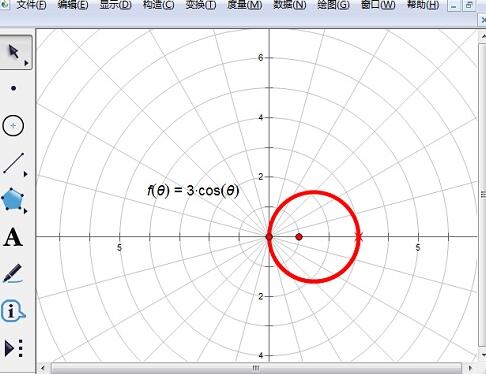
Task: Open the Custom Tools button
Action: click(14, 349)
